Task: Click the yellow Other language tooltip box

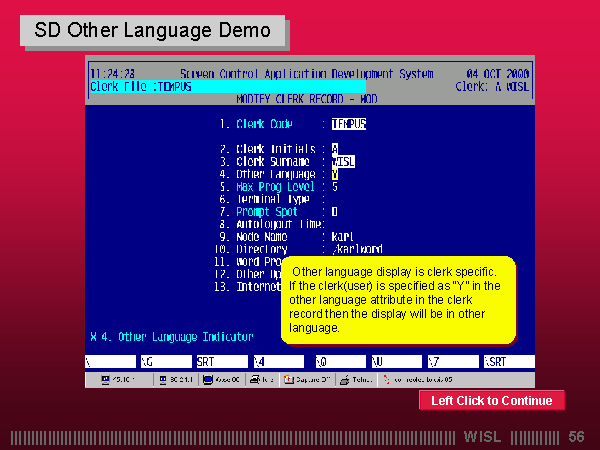Action: coord(398,300)
